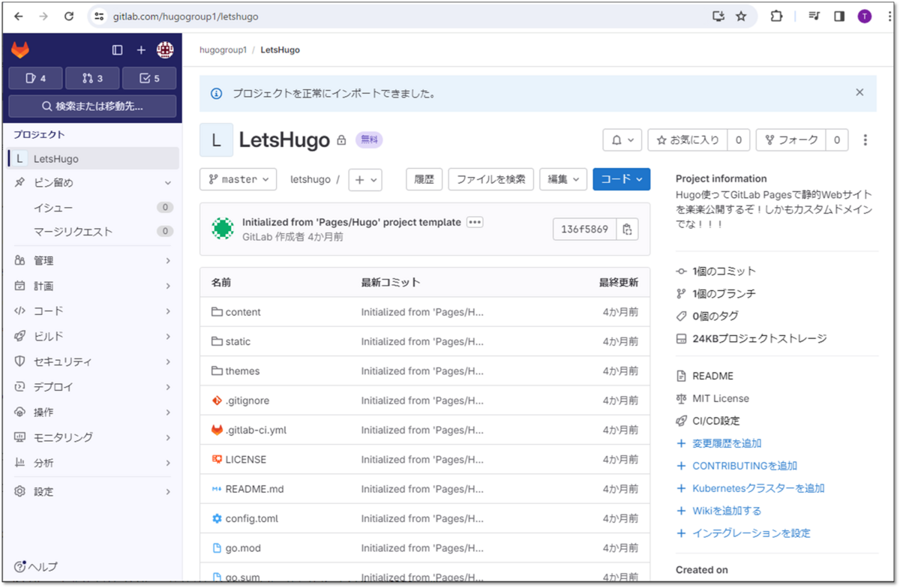Screen dimensions: 900x588
Task: Open the go.mod file
Action: coord(243,548)
